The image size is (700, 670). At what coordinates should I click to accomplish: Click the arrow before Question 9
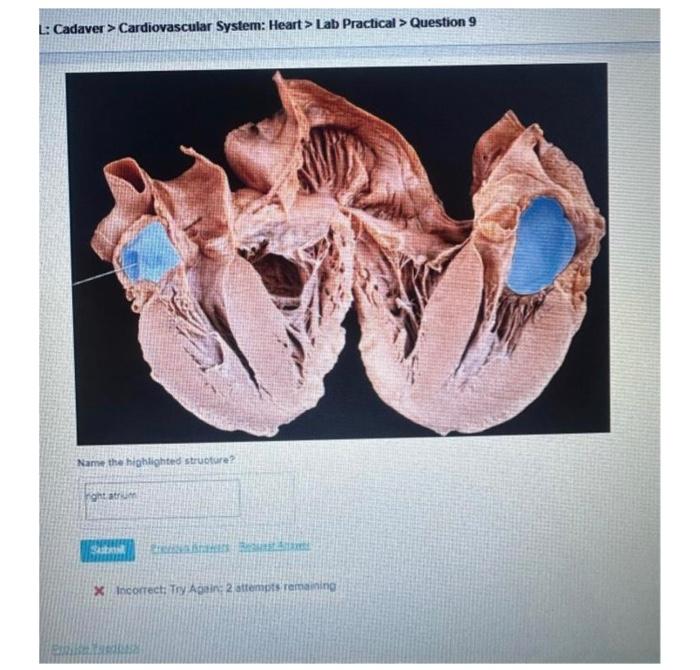pyautogui.click(x=403, y=23)
